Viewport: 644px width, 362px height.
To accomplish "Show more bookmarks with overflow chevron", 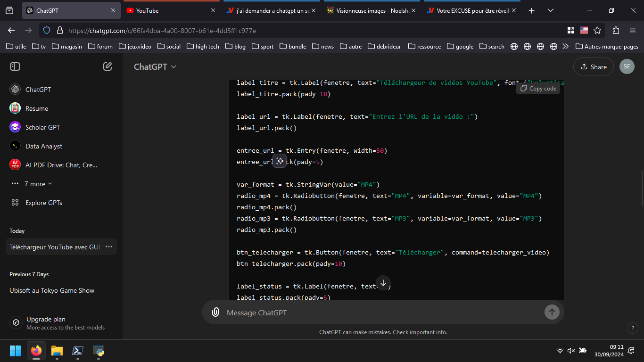I will tap(566, 46).
